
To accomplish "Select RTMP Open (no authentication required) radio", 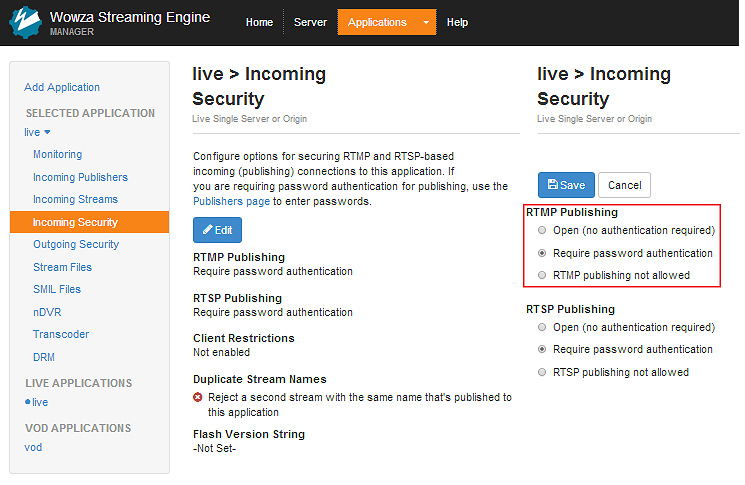I will tap(542, 230).
